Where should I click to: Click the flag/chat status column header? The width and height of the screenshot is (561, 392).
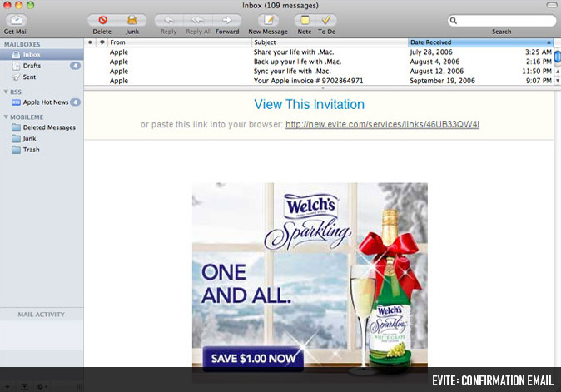pyautogui.click(x=102, y=42)
